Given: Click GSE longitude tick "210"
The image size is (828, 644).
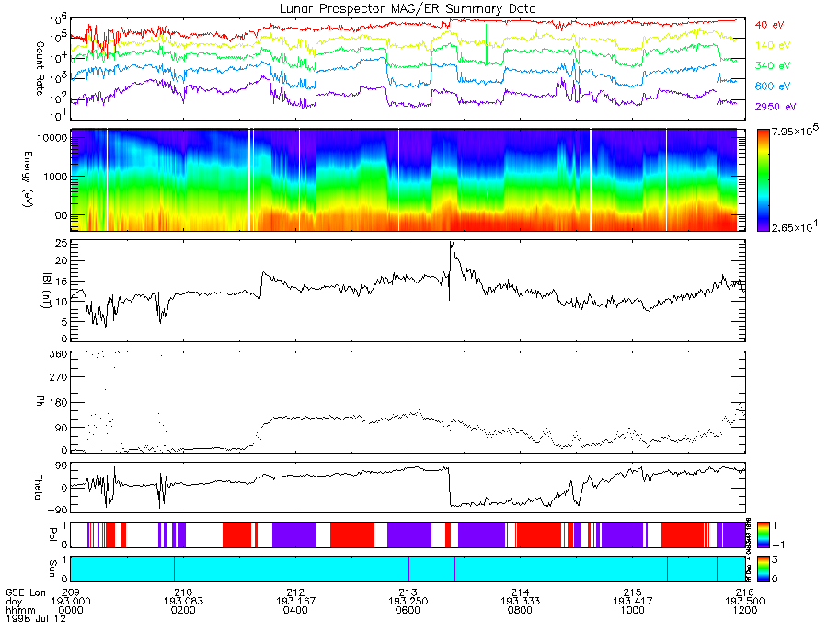Looking at the screenshot, I should tap(183, 592).
